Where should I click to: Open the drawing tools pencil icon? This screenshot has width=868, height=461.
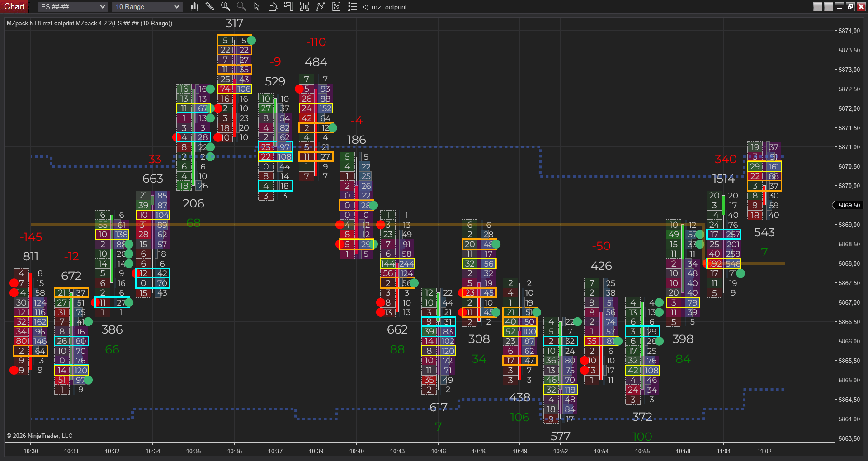(x=210, y=6)
